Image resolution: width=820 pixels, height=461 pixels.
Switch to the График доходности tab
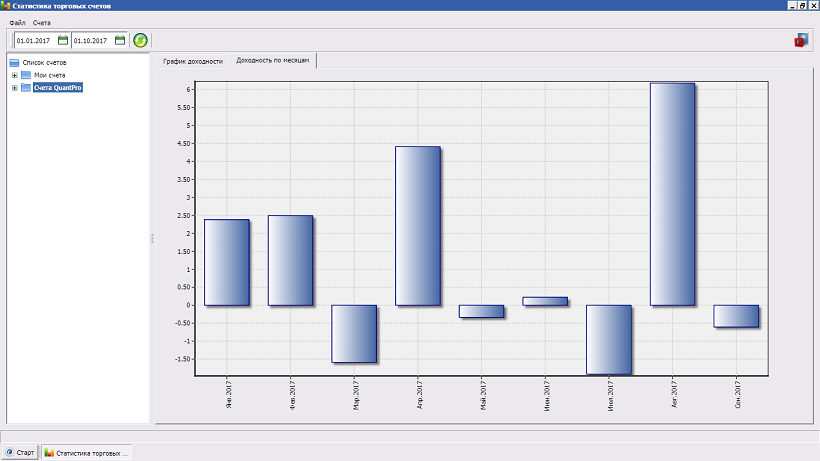click(193, 61)
